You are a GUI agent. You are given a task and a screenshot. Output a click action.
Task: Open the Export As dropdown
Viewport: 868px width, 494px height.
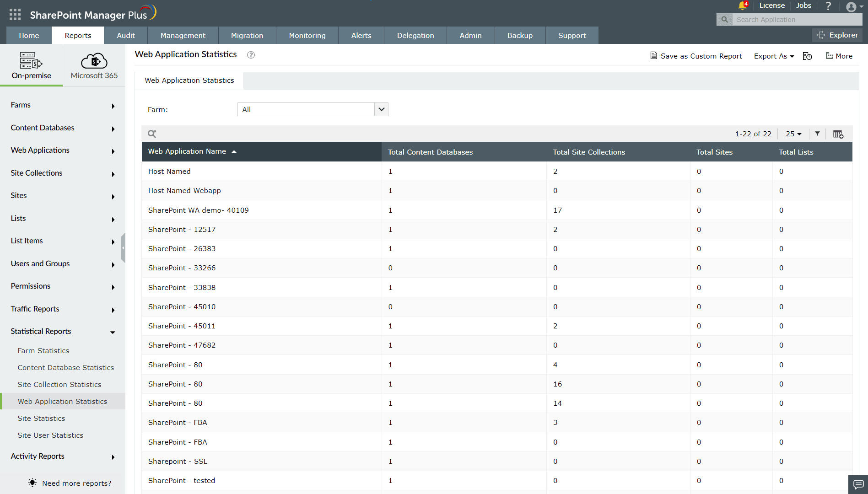[774, 56]
